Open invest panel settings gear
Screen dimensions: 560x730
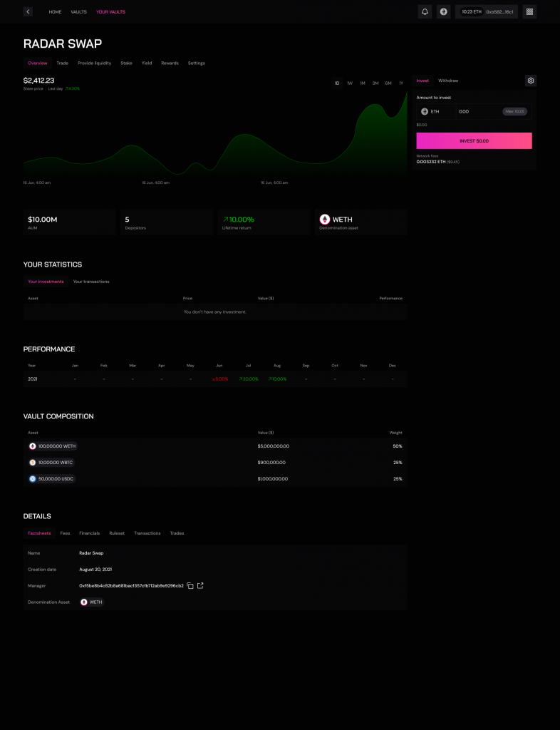(531, 81)
